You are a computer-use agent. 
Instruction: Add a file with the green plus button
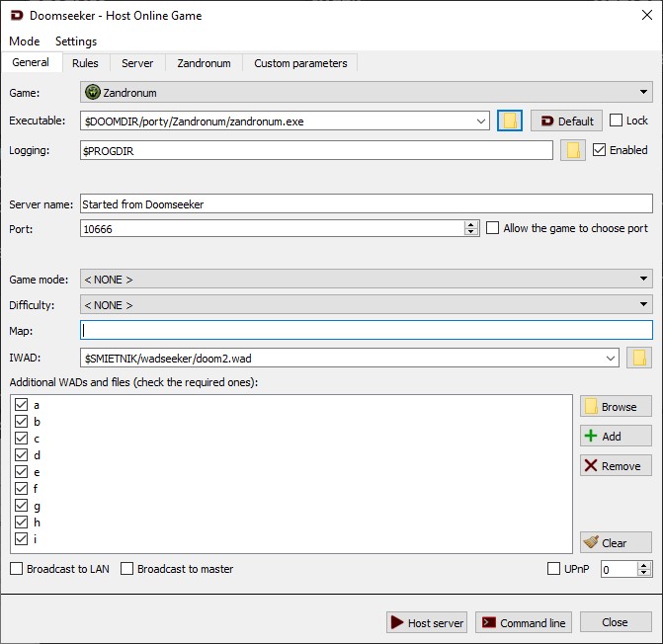point(615,436)
